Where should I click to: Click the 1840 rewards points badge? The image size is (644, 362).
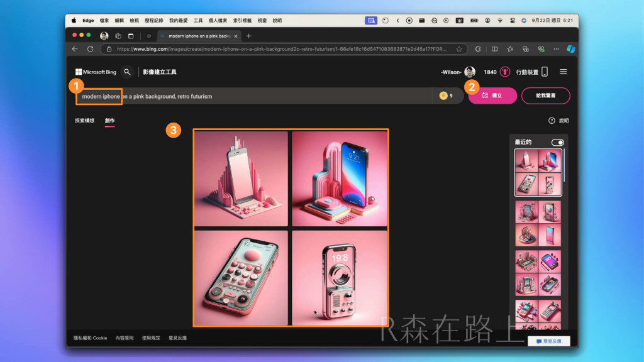click(497, 72)
